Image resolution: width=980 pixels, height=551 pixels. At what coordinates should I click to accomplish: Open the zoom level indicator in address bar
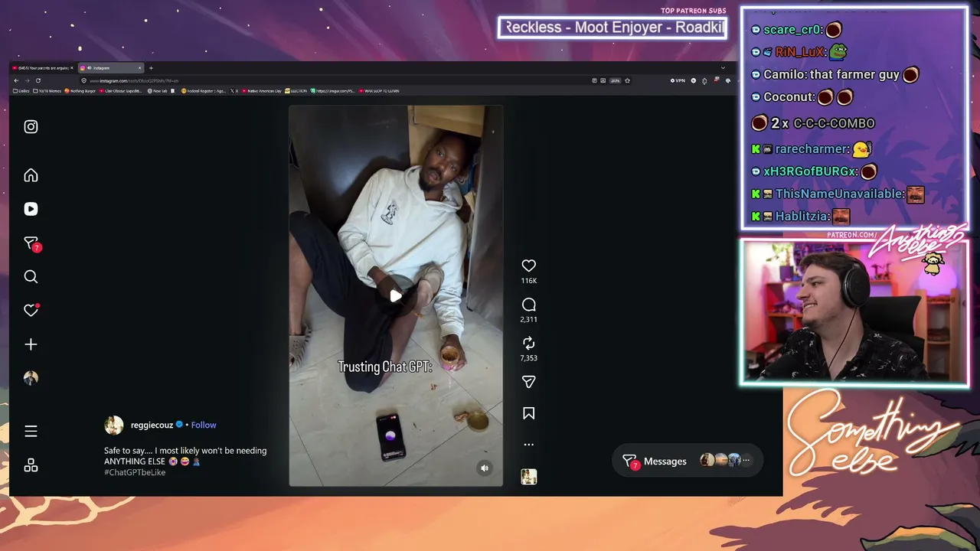point(615,80)
